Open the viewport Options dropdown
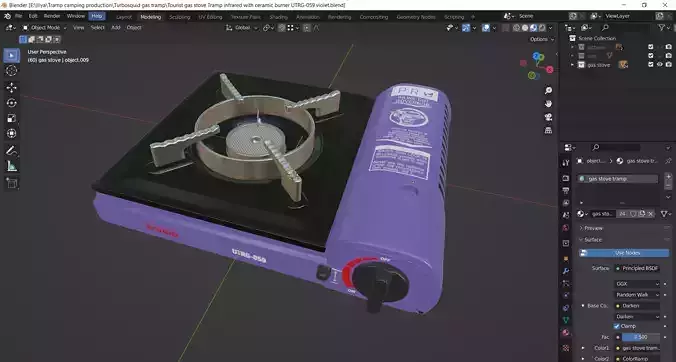This screenshot has width=676, height=362. pyautogui.click(x=542, y=39)
